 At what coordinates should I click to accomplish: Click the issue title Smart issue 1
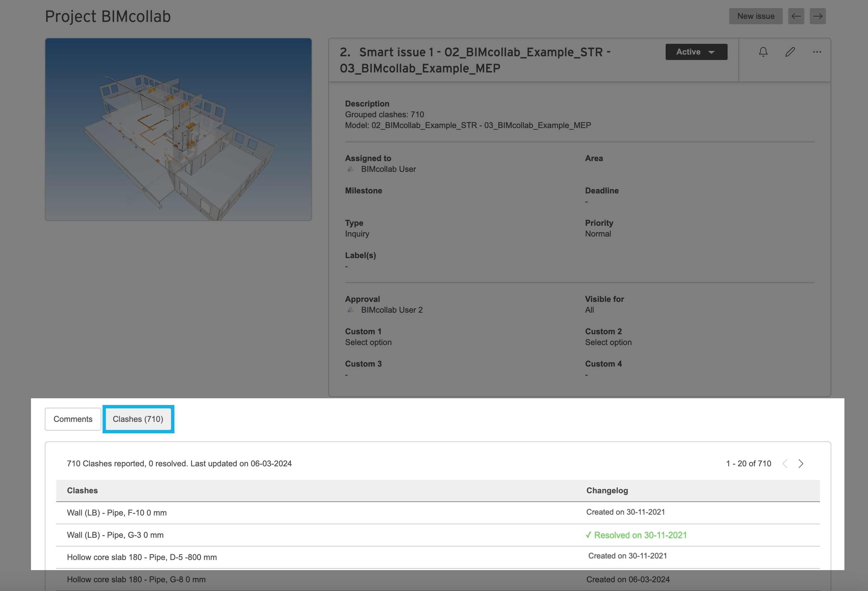475,60
